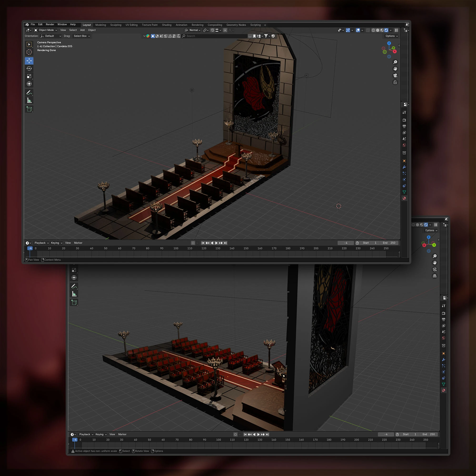
Task: Toggle the show overlays button in header
Action: [358, 30]
